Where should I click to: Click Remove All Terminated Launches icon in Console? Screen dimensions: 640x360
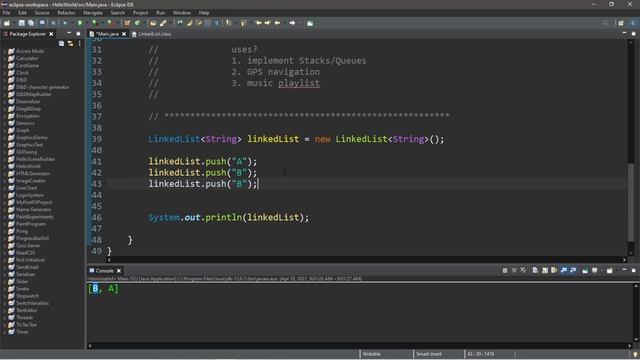coord(523,270)
